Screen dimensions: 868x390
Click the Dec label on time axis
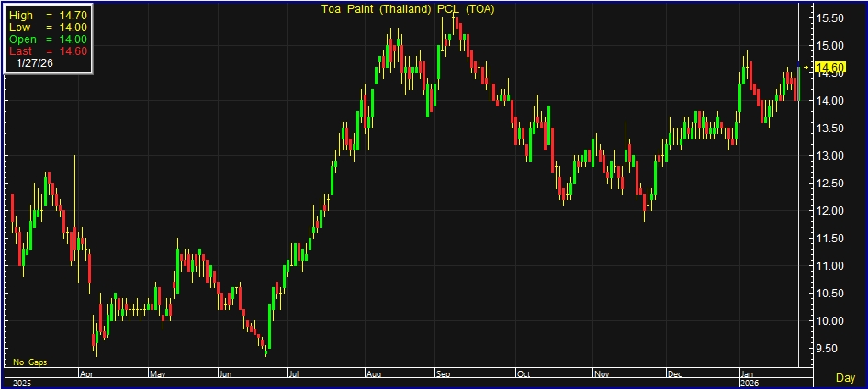675,373
